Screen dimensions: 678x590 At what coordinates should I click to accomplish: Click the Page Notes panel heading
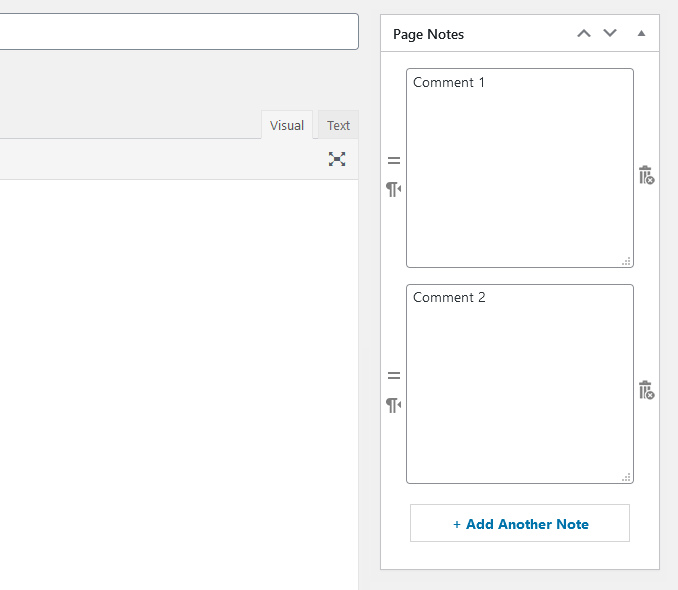click(x=428, y=34)
